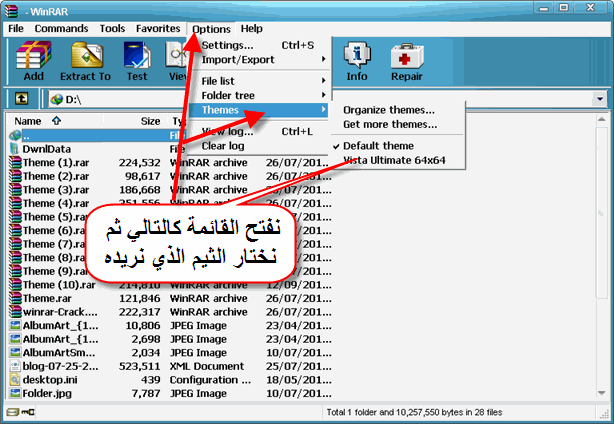The width and height of the screenshot is (614, 424).
Task: Click size value 523,511
Action: coord(139,366)
